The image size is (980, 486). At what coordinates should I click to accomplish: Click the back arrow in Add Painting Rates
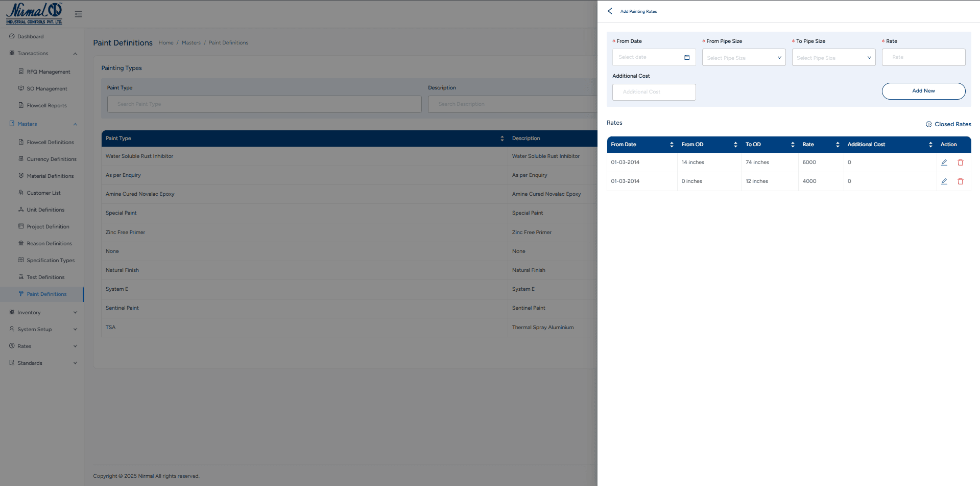click(x=610, y=11)
